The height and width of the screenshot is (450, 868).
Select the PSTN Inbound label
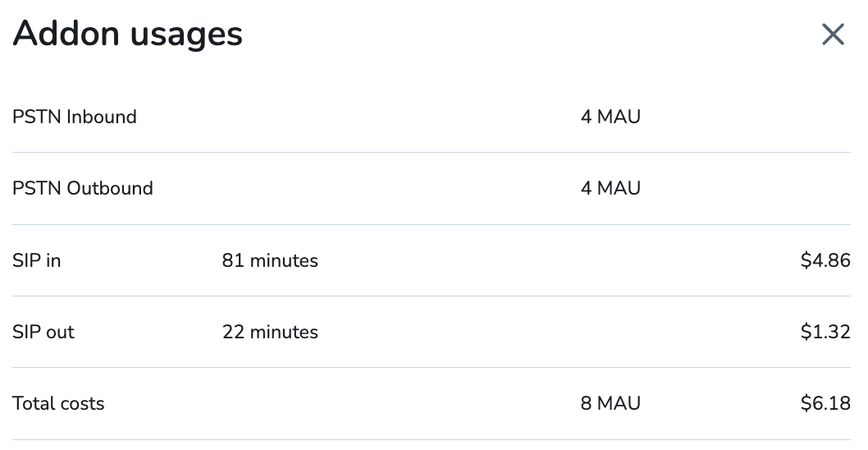75,117
